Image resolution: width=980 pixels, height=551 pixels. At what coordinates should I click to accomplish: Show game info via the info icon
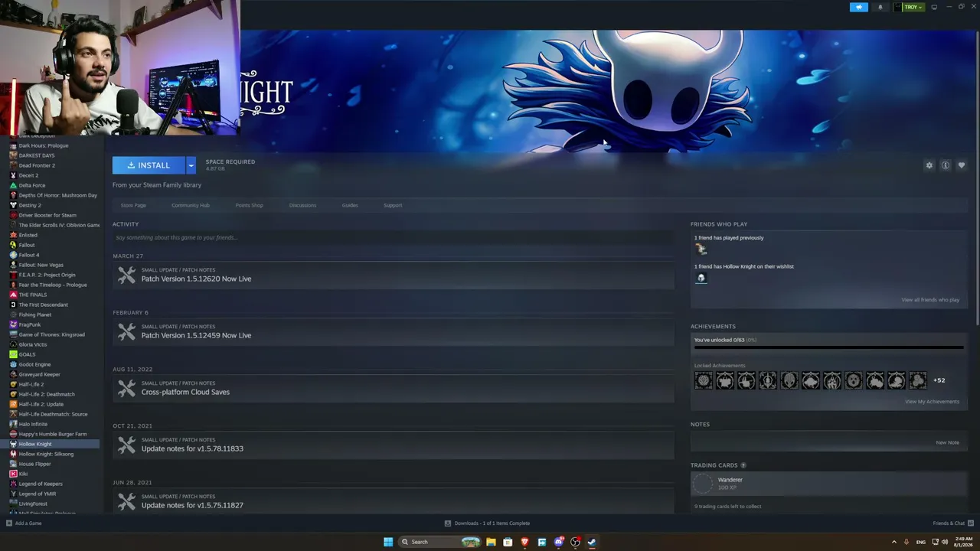click(946, 165)
